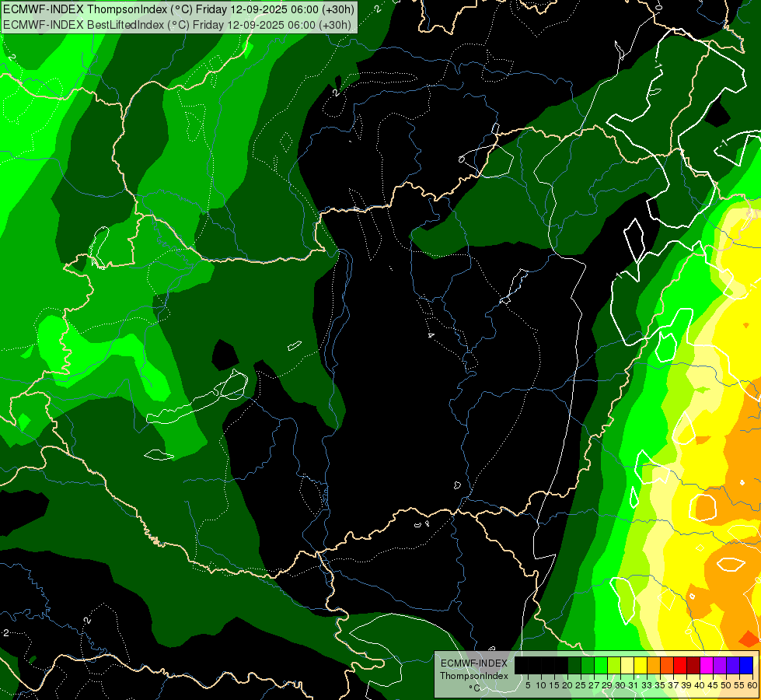The image size is (761, 700).
Task: Click the legend tick value 10
Action: click(x=541, y=685)
